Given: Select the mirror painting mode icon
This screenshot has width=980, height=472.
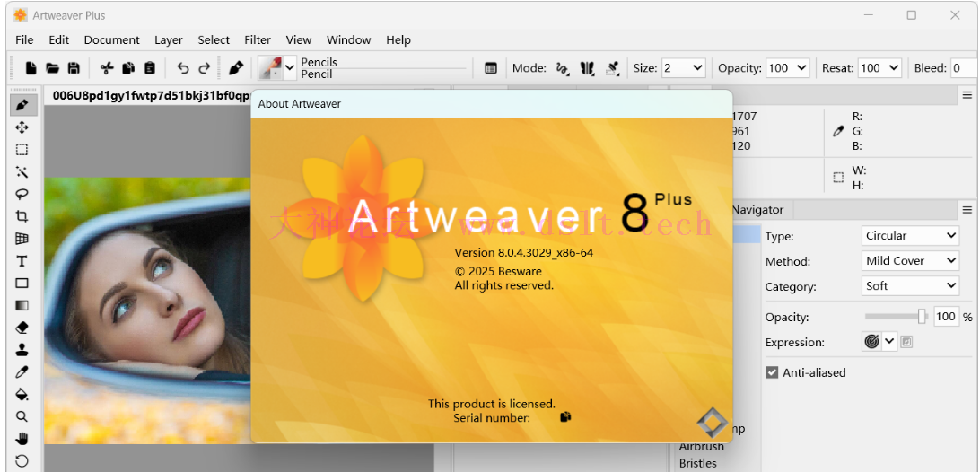Looking at the screenshot, I should [x=587, y=68].
